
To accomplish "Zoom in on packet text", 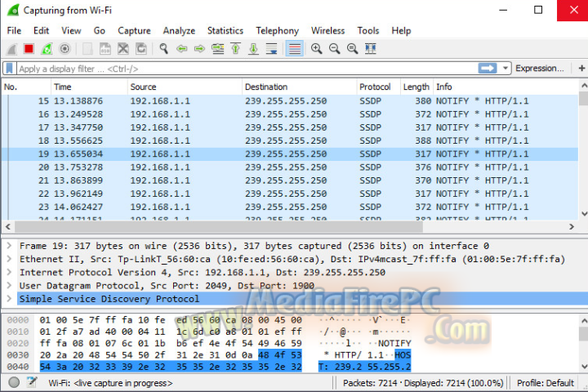I will tap(317, 49).
